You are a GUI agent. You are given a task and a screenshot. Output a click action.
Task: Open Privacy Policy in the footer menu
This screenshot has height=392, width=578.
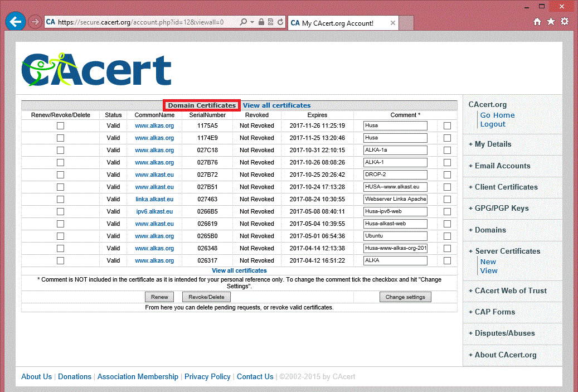(x=207, y=376)
